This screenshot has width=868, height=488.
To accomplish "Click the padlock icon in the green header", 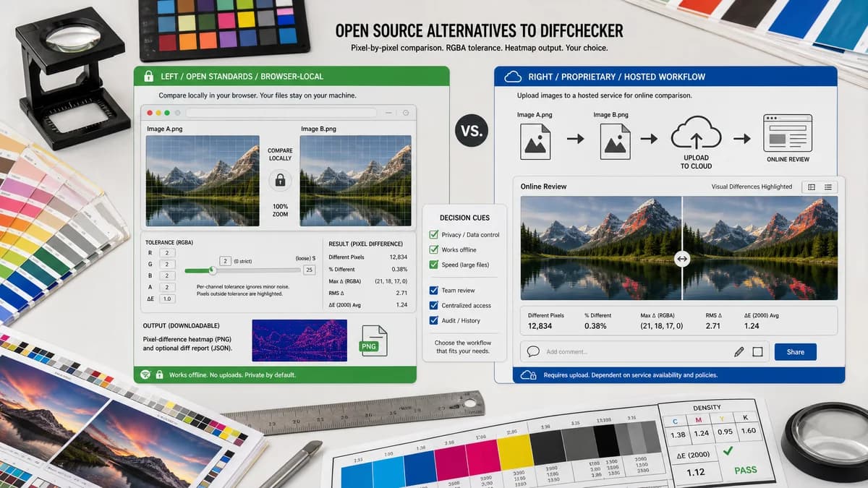I will pyautogui.click(x=148, y=77).
